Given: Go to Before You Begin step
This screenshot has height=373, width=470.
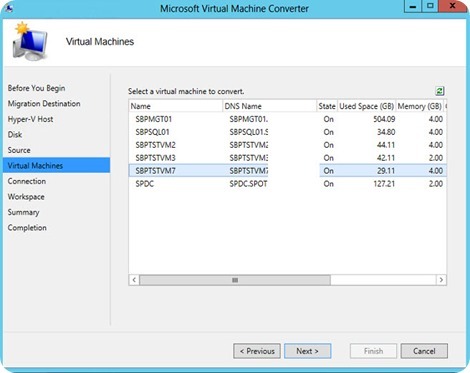Looking at the screenshot, I should tap(36, 88).
